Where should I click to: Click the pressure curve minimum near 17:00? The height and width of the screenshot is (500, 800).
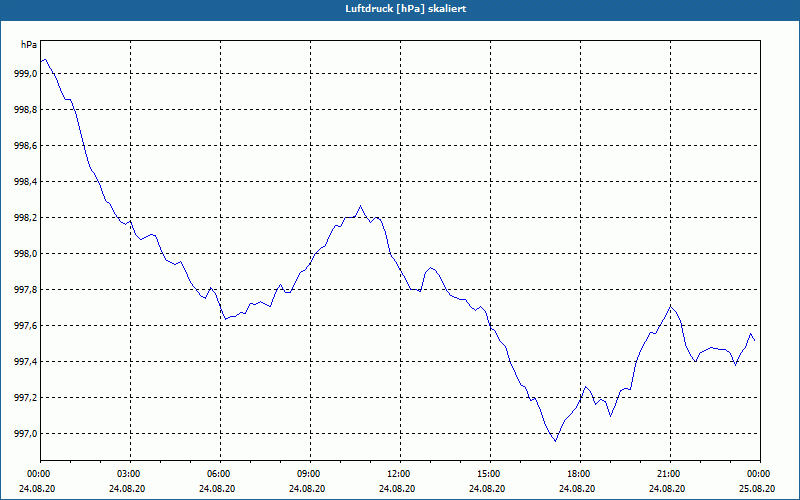(x=556, y=440)
